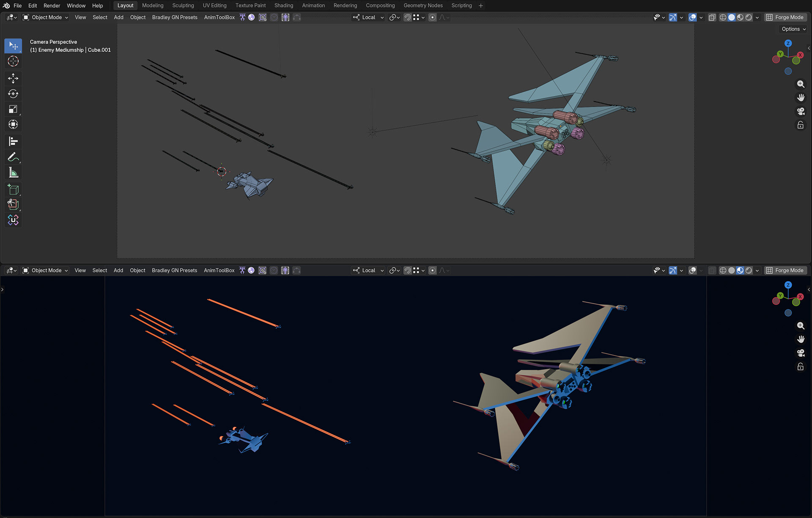This screenshot has height=518, width=812.
Task: Open editor type dropdown in upper viewport
Action: pyautogui.click(x=11, y=17)
